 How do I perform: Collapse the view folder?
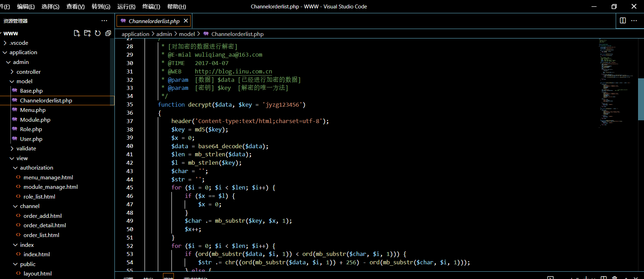[22, 158]
